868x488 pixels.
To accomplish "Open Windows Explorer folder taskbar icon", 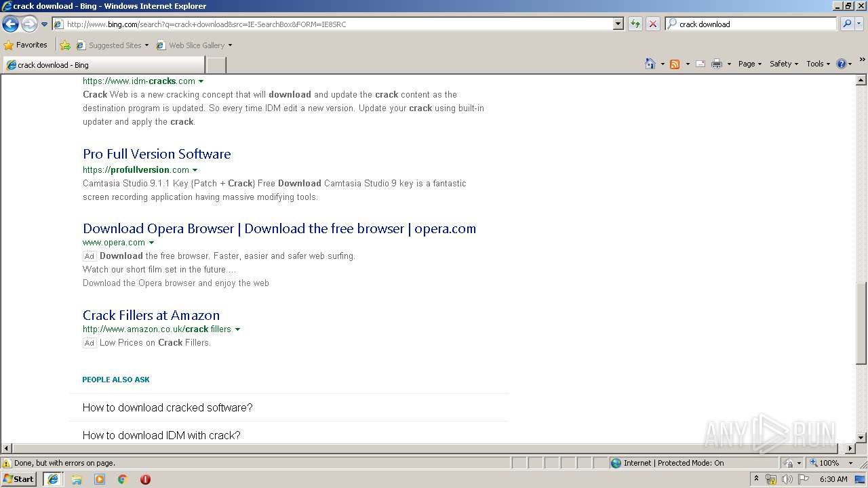I will pyautogui.click(x=77, y=479).
